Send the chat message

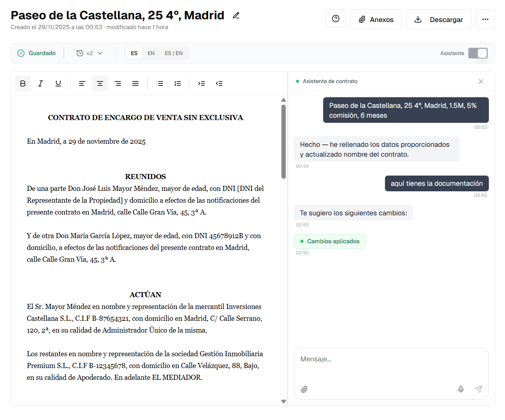(x=479, y=389)
